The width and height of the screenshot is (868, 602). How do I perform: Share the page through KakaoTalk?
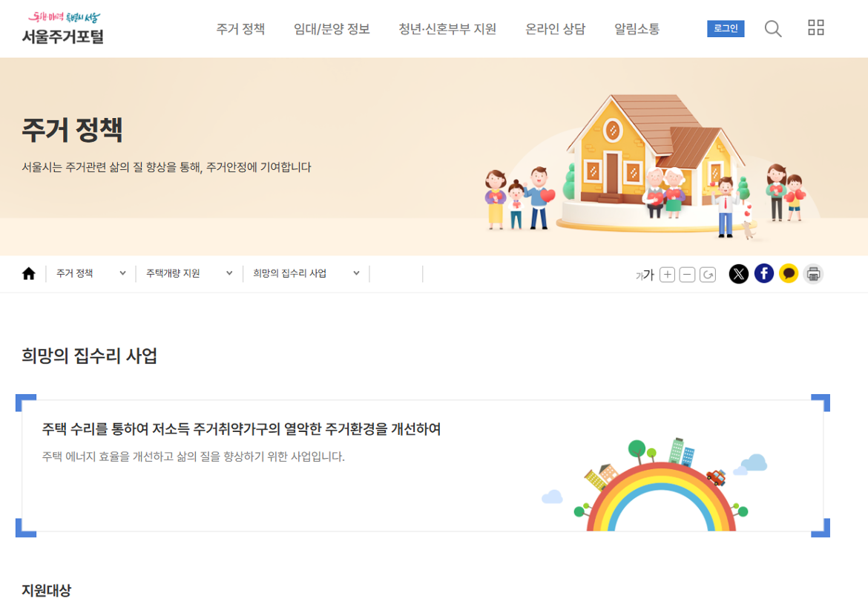tap(789, 274)
